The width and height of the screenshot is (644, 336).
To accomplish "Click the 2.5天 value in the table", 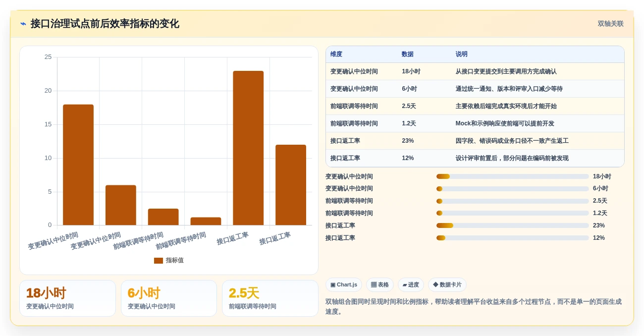I will pyautogui.click(x=409, y=106).
